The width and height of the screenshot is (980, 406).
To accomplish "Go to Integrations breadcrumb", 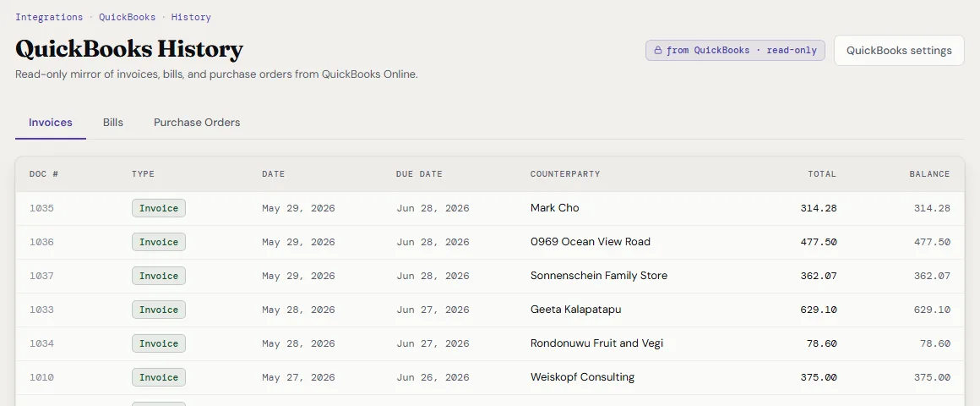I will [49, 17].
